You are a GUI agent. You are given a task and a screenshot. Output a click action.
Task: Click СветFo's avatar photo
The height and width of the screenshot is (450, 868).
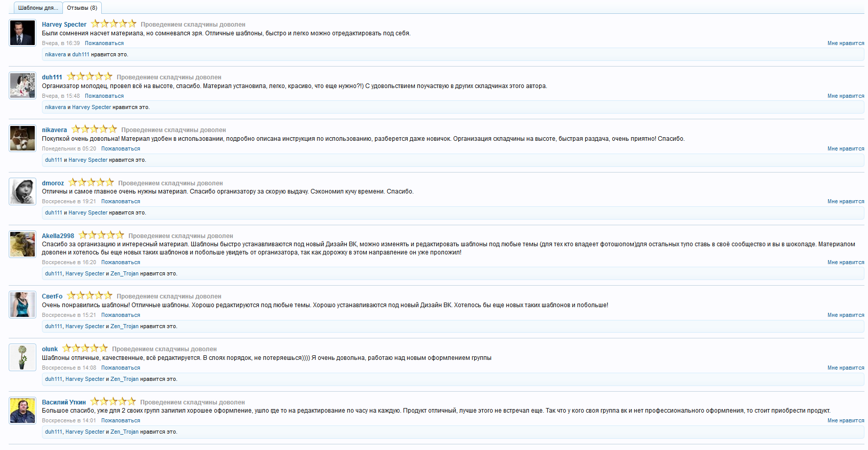pyautogui.click(x=23, y=305)
